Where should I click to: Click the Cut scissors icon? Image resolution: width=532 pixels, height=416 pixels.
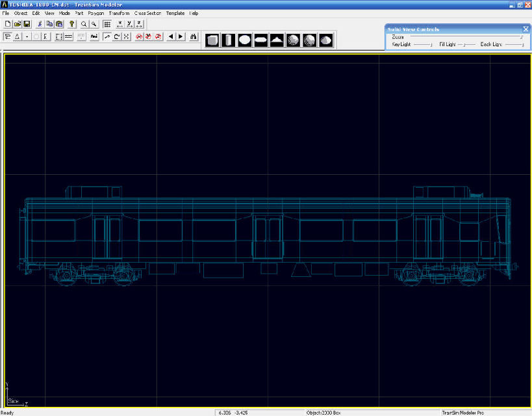coord(40,23)
